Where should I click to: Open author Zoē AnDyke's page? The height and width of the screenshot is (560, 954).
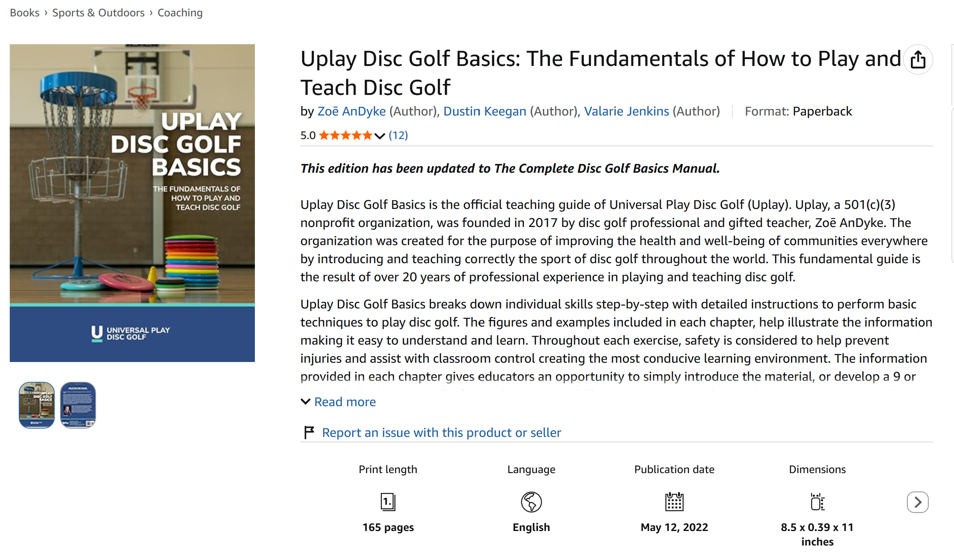[351, 111]
